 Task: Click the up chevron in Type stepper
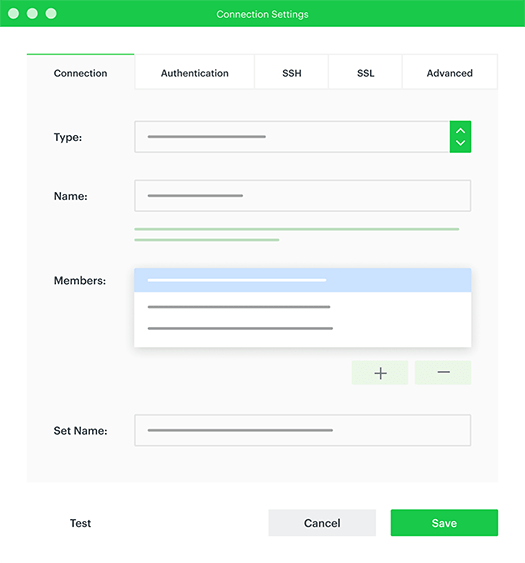(460, 131)
